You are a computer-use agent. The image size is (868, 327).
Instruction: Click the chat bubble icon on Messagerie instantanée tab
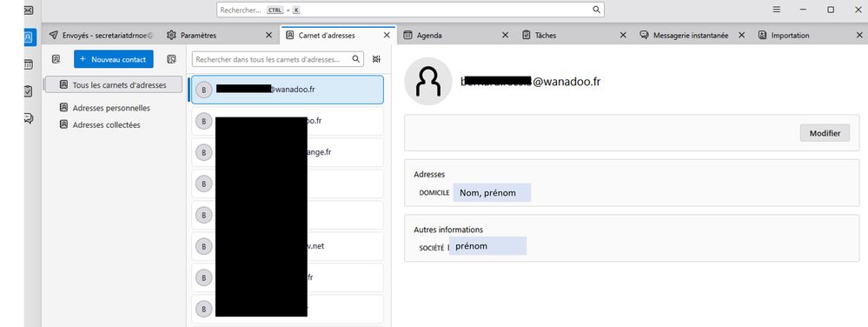[645, 35]
